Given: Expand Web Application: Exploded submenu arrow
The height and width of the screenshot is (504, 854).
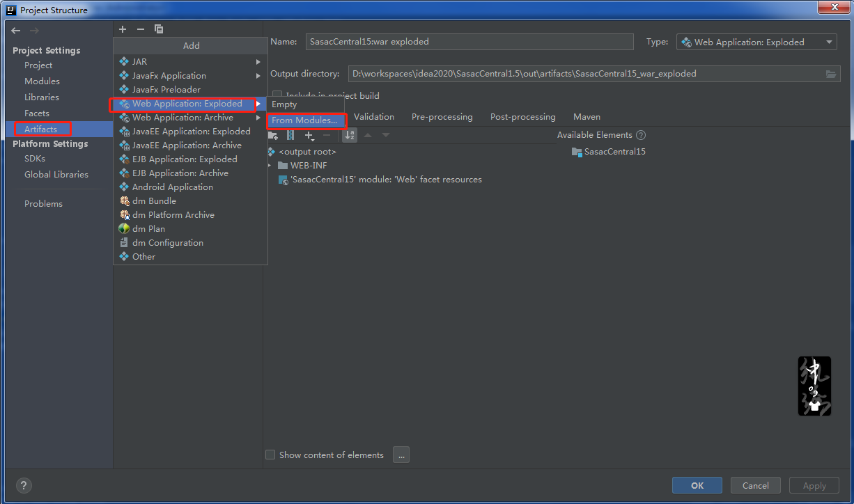Looking at the screenshot, I should [x=258, y=104].
